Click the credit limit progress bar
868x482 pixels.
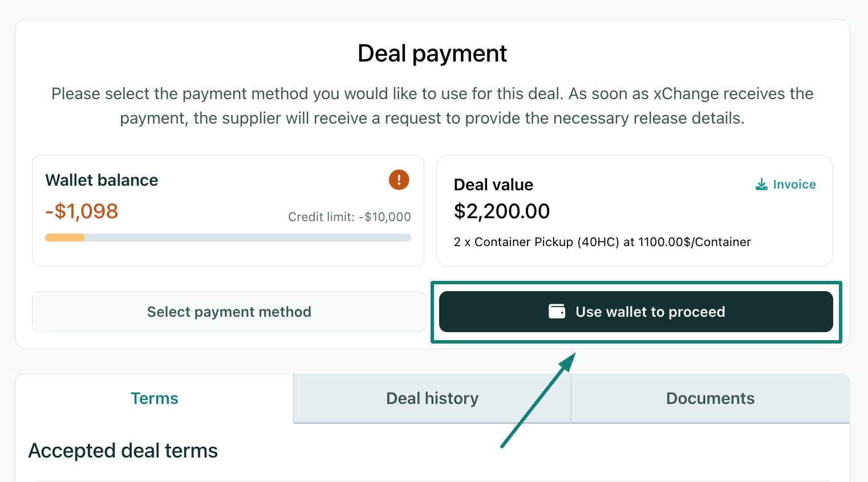click(x=228, y=237)
